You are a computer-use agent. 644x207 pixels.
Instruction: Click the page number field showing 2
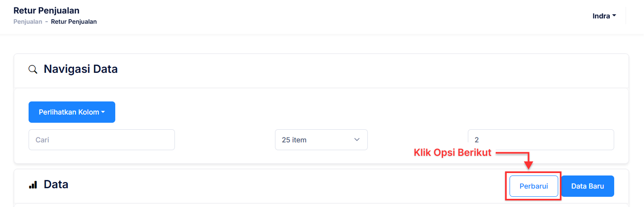541,140
